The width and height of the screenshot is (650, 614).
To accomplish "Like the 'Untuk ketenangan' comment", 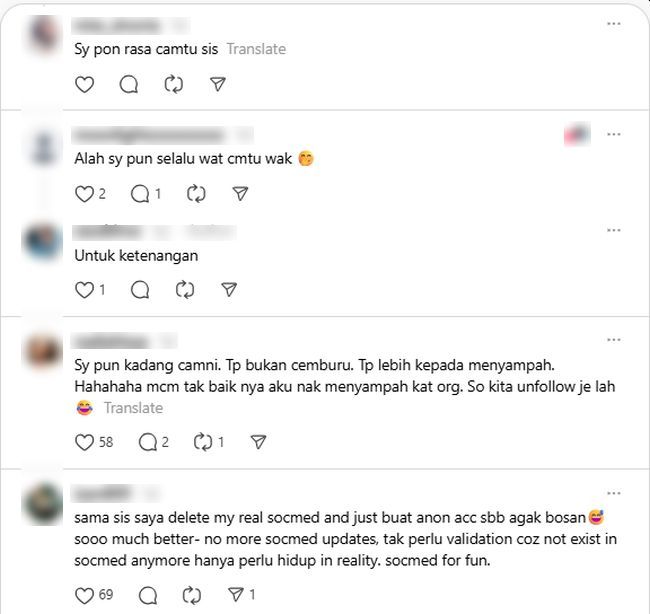I will (85, 289).
